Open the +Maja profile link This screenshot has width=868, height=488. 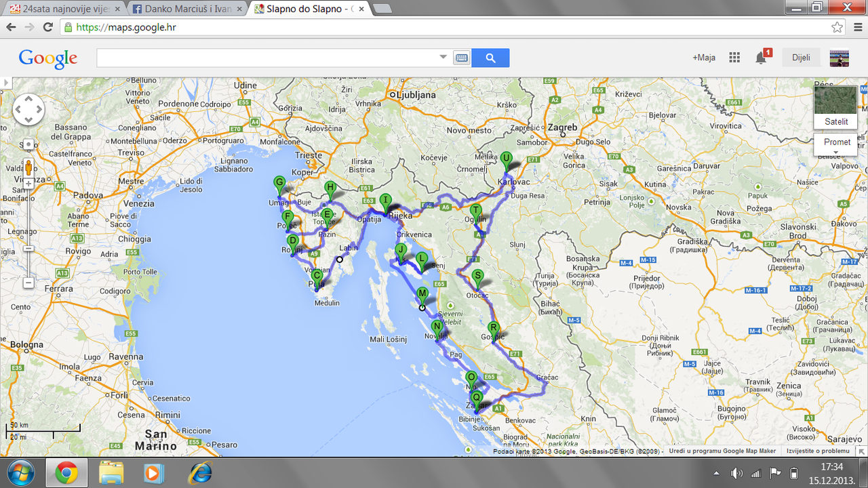(x=704, y=58)
